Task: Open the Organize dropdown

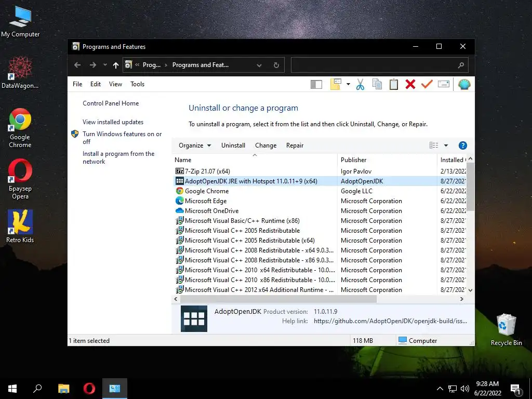Action: coord(195,145)
